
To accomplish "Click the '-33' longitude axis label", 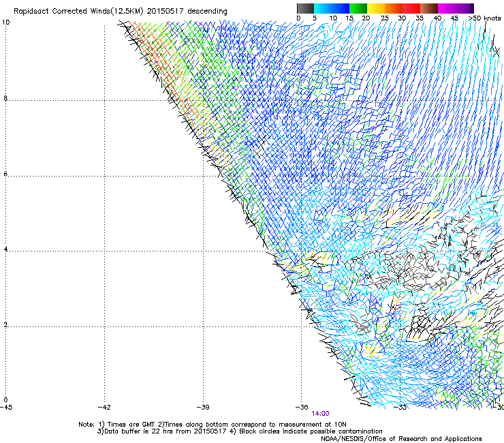I will tap(400, 408).
